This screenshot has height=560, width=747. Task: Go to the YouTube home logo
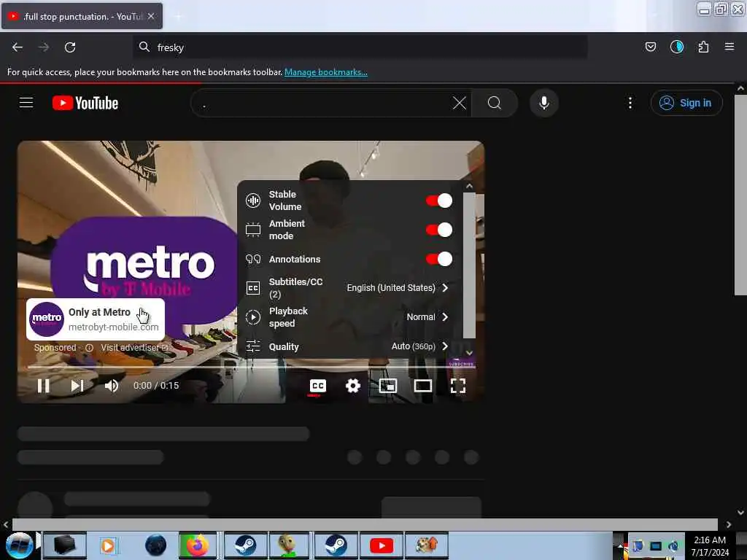click(x=85, y=103)
